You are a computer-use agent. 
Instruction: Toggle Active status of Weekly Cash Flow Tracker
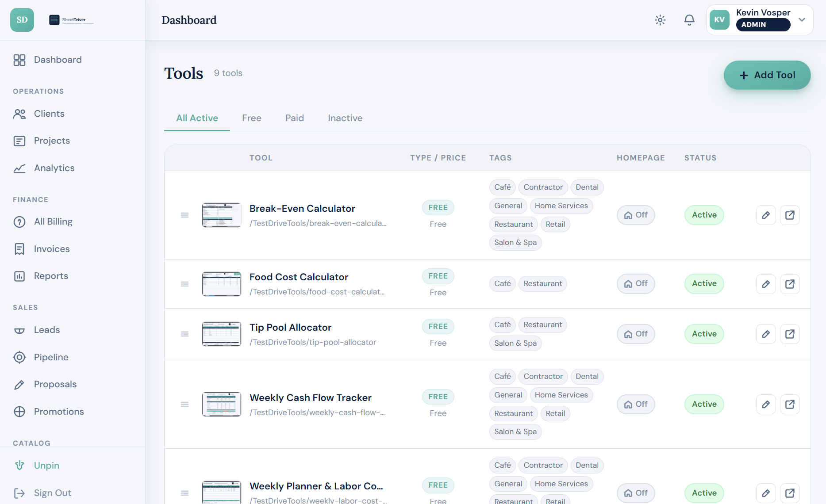pyautogui.click(x=704, y=405)
